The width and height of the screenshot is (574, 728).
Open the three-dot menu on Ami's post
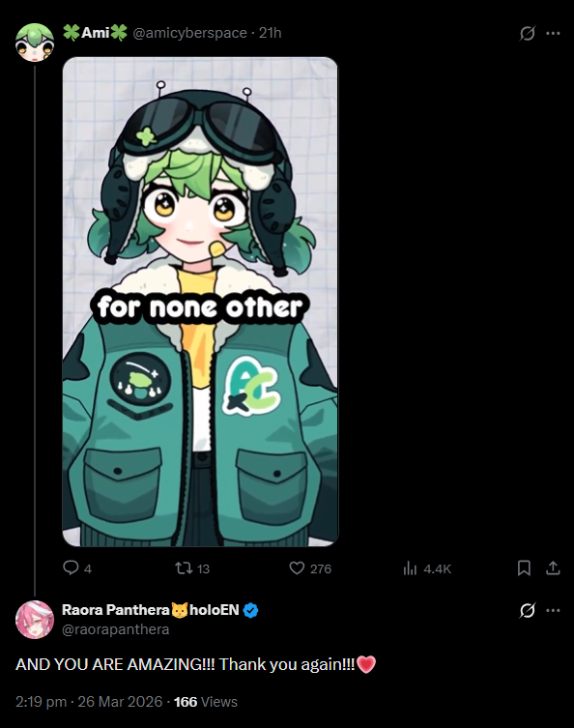point(553,33)
